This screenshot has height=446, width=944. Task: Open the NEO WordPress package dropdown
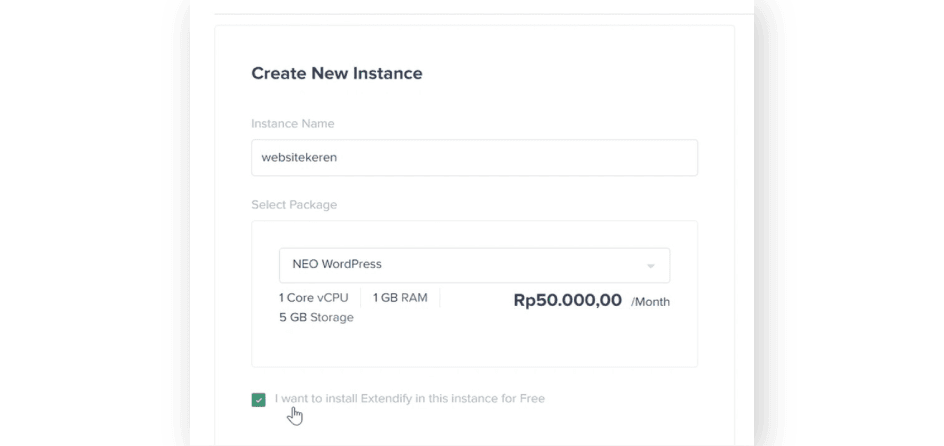pos(474,265)
